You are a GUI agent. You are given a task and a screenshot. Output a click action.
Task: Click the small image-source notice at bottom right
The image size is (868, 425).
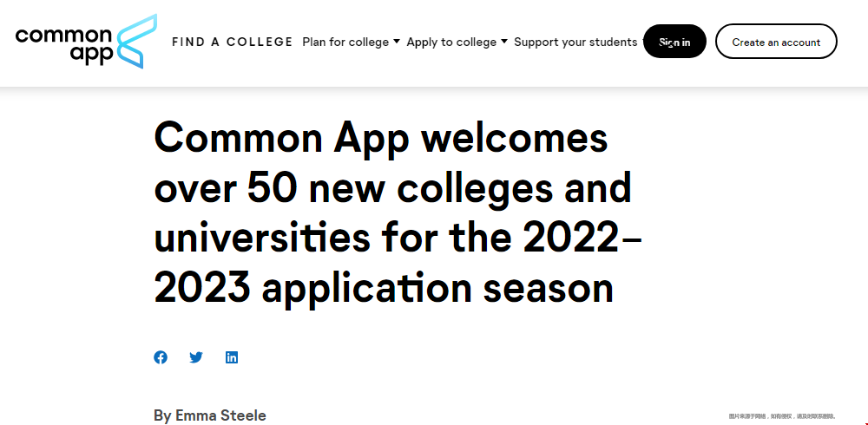coord(782,416)
